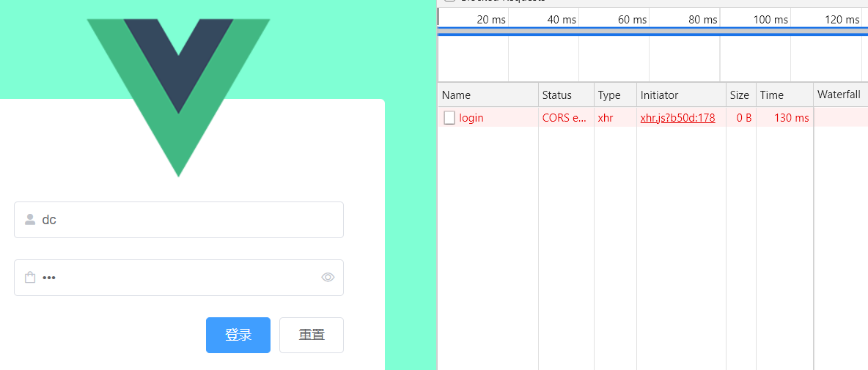Screen dimensions: 868x370
Task: Sort requests by Name column header
Action: tap(488, 95)
